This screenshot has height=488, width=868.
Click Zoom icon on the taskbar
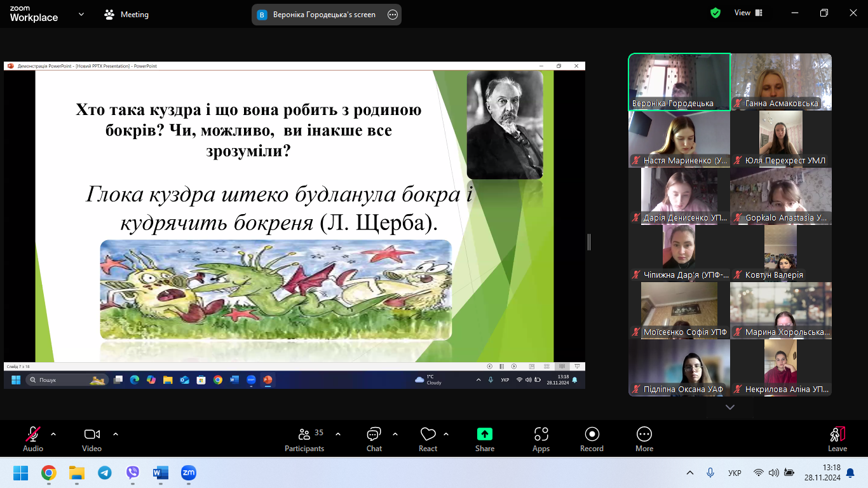click(188, 473)
